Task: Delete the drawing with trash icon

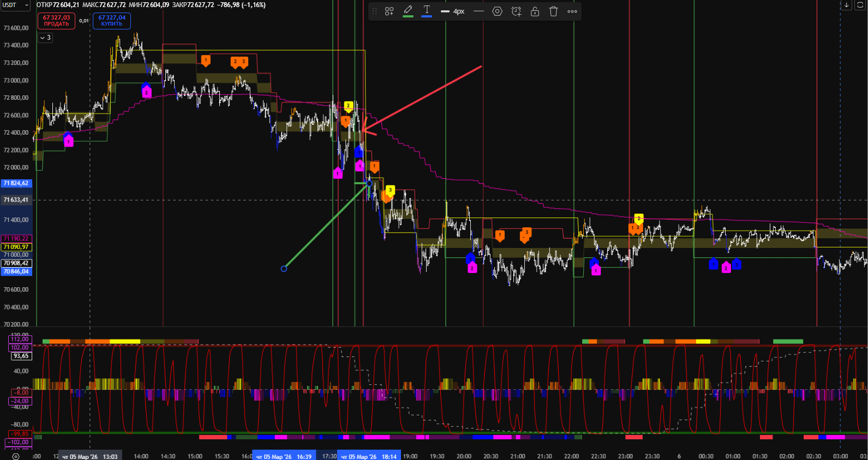Action: (553, 11)
